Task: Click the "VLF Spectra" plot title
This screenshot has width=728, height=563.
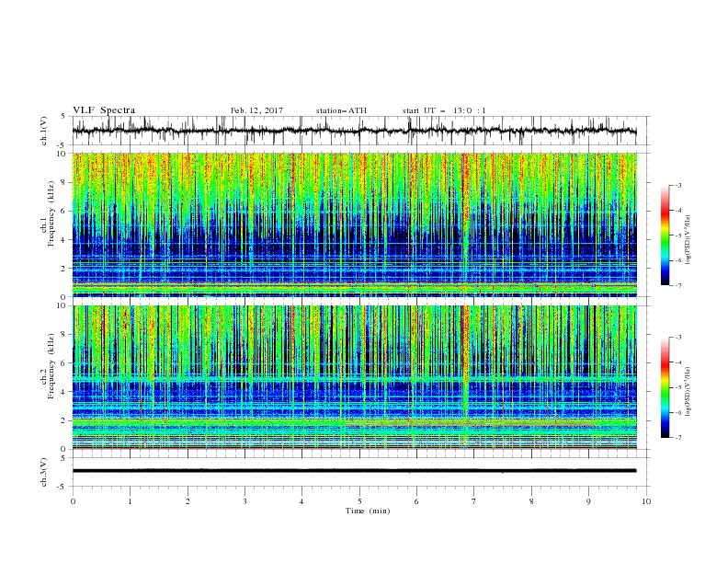Action: pyautogui.click(x=104, y=110)
